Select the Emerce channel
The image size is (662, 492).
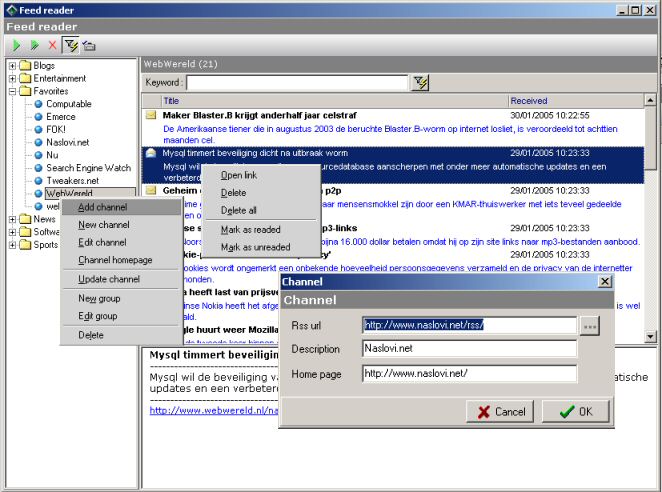click(x=61, y=117)
